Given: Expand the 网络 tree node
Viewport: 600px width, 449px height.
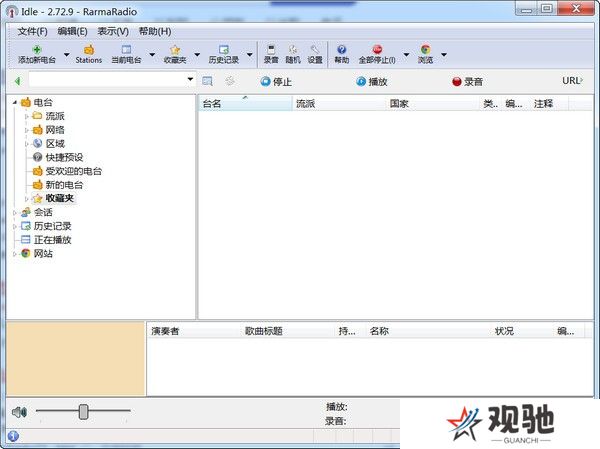Looking at the screenshot, I should [x=26, y=130].
